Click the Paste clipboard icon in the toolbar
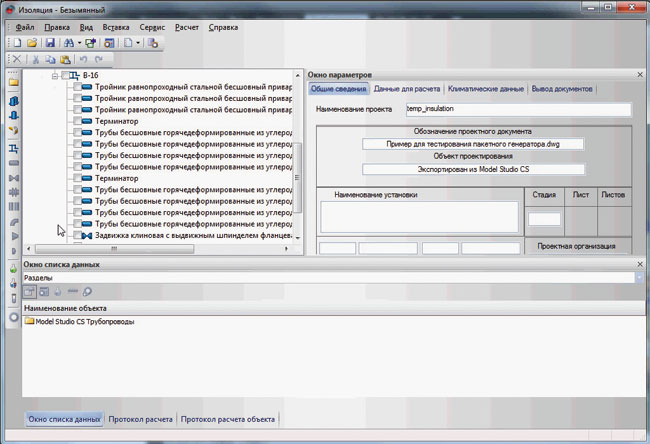650x444 pixels. (x=64, y=60)
